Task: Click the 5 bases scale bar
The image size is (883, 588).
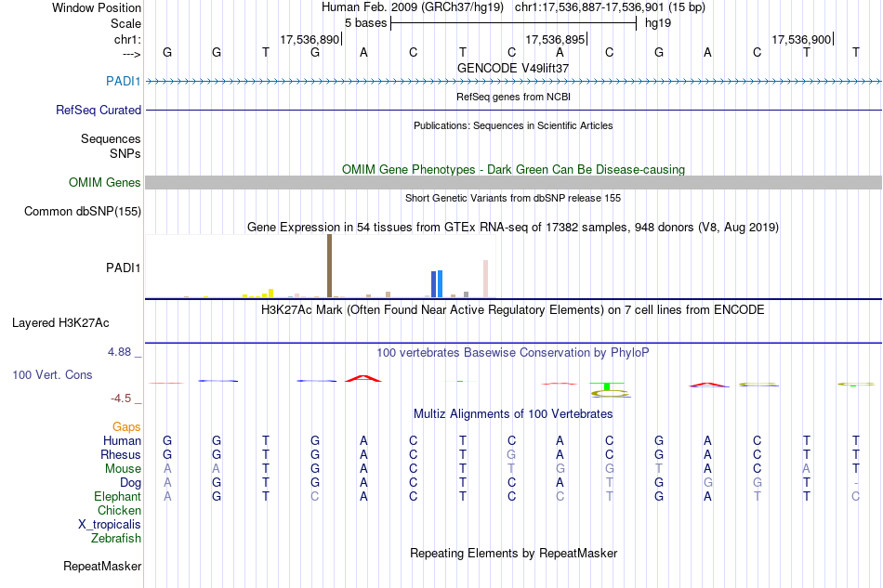Action: point(513,23)
